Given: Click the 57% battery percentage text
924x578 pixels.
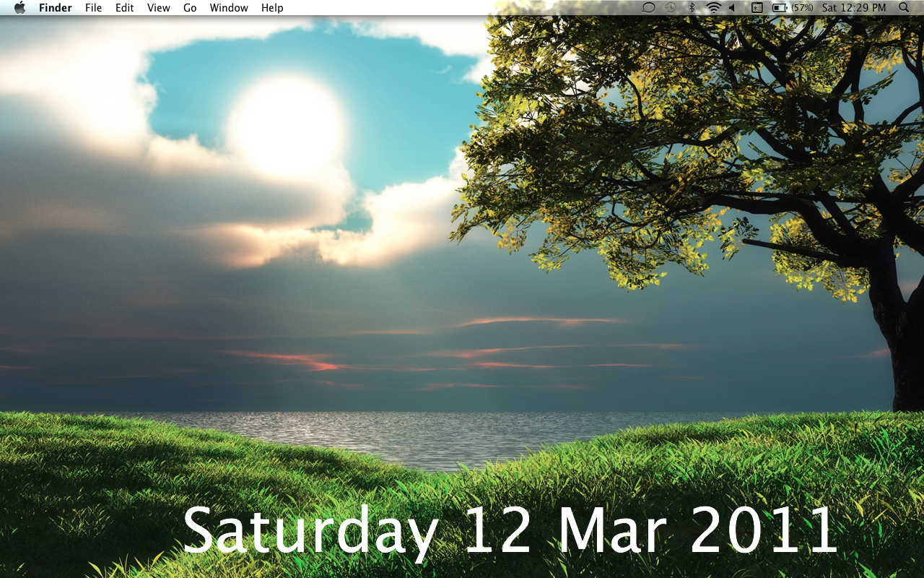Looking at the screenshot, I should [x=802, y=7].
